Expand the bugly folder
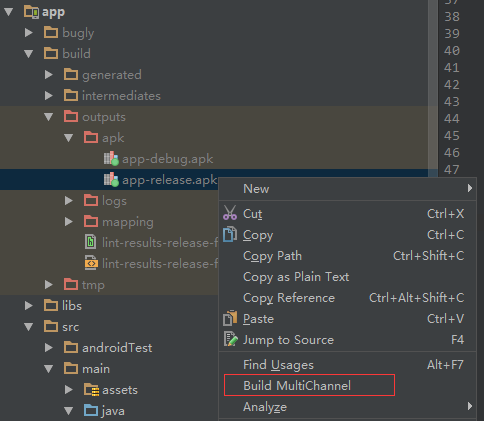 [x=29, y=33]
